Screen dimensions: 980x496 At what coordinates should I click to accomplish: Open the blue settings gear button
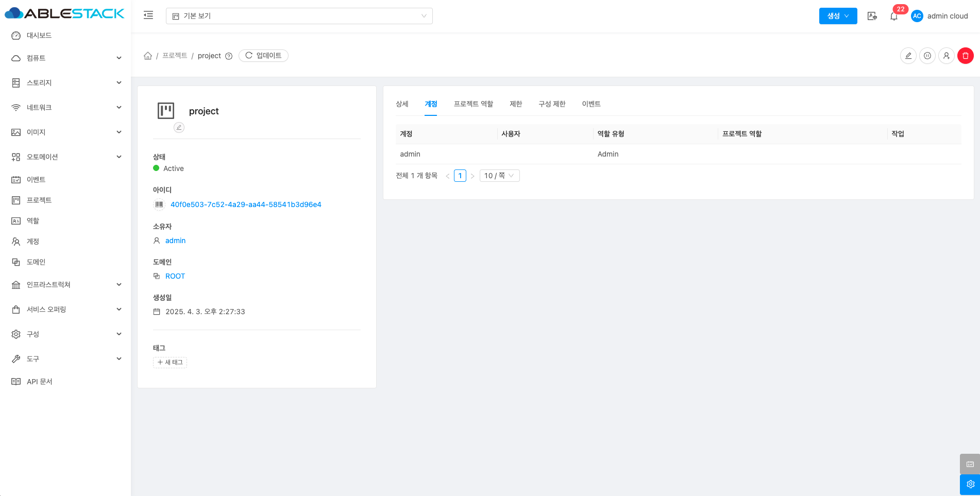point(970,484)
